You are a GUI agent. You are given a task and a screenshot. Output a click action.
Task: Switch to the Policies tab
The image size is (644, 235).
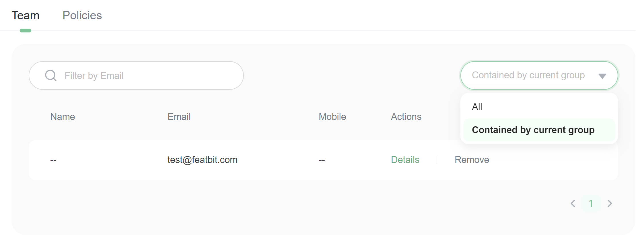82,15
